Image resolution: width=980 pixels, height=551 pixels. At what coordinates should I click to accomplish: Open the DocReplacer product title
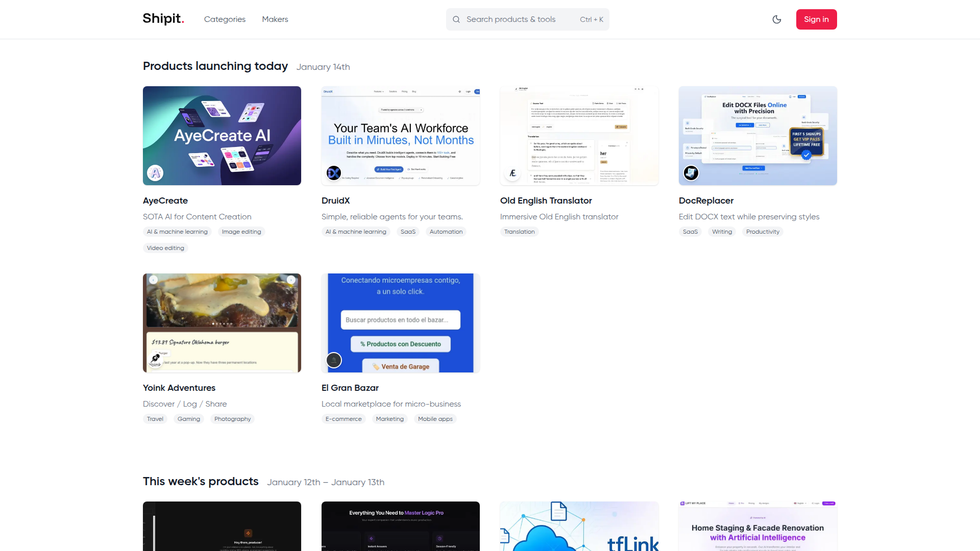click(706, 201)
